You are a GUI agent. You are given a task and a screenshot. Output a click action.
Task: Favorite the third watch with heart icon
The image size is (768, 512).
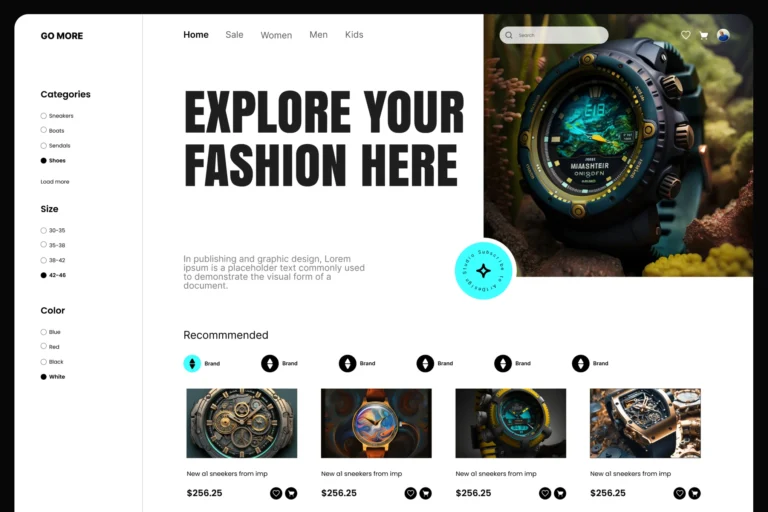(545, 493)
